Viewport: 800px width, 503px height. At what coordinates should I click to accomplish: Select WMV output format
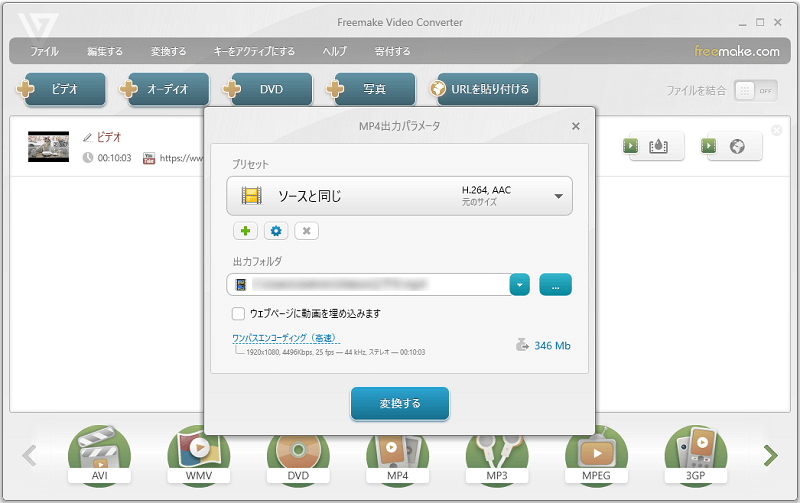[199, 454]
